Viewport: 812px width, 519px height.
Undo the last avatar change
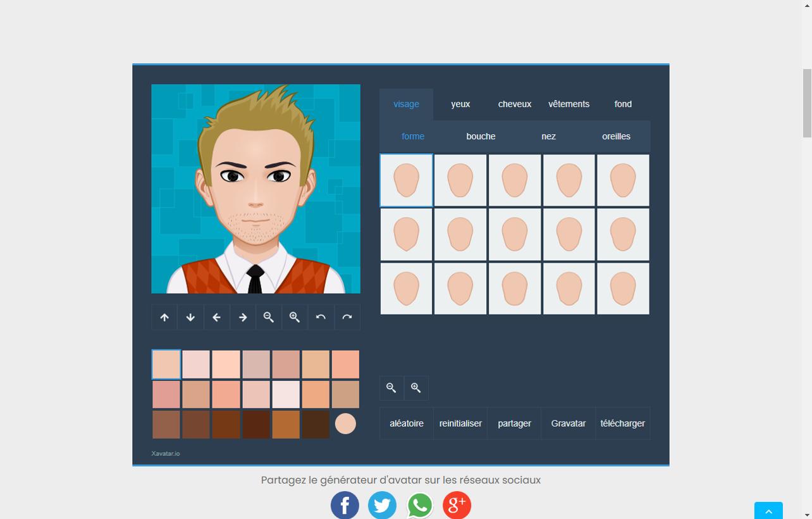(x=320, y=316)
